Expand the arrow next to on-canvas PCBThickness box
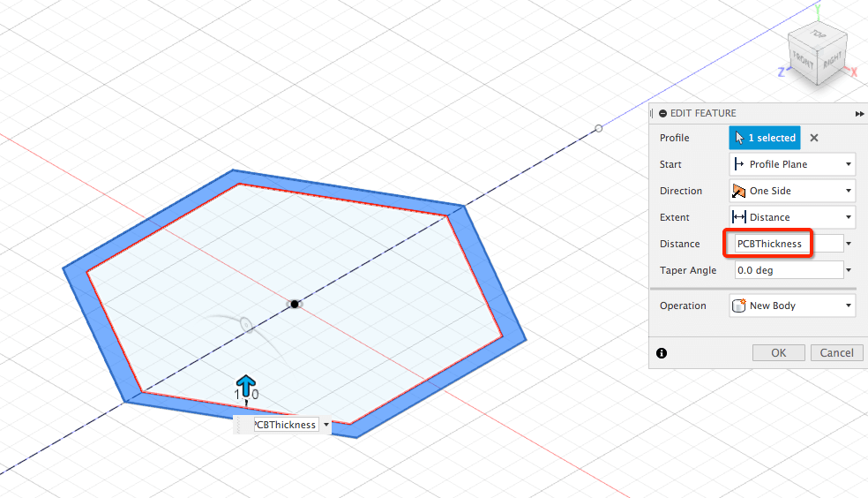868x498 pixels. coord(326,425)
